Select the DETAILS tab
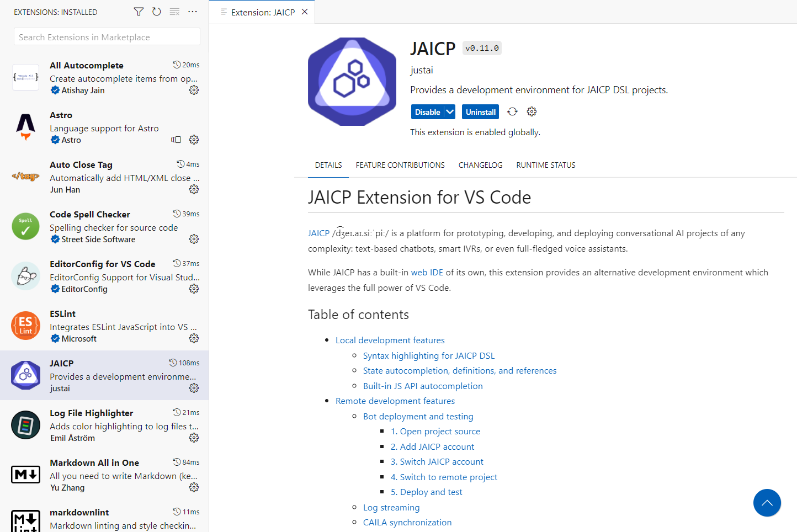The height and width of the screenshot is (532, 797). click(328, 164)
